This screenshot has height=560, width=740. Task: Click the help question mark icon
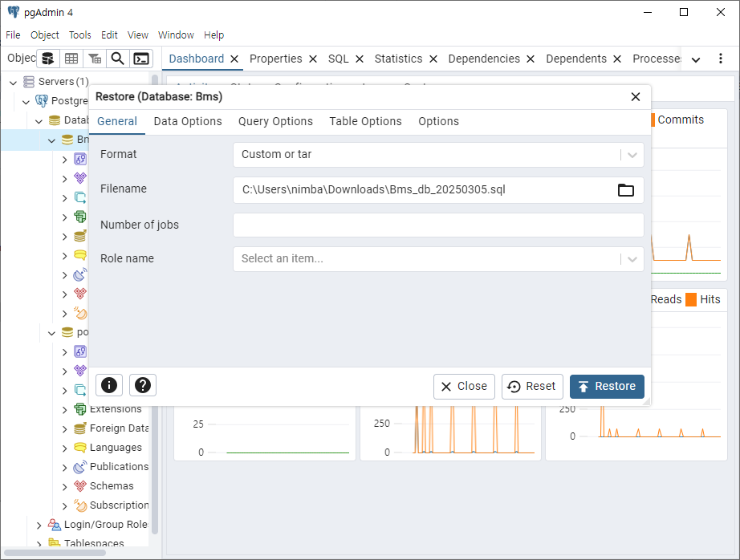(x=143, y=385)
